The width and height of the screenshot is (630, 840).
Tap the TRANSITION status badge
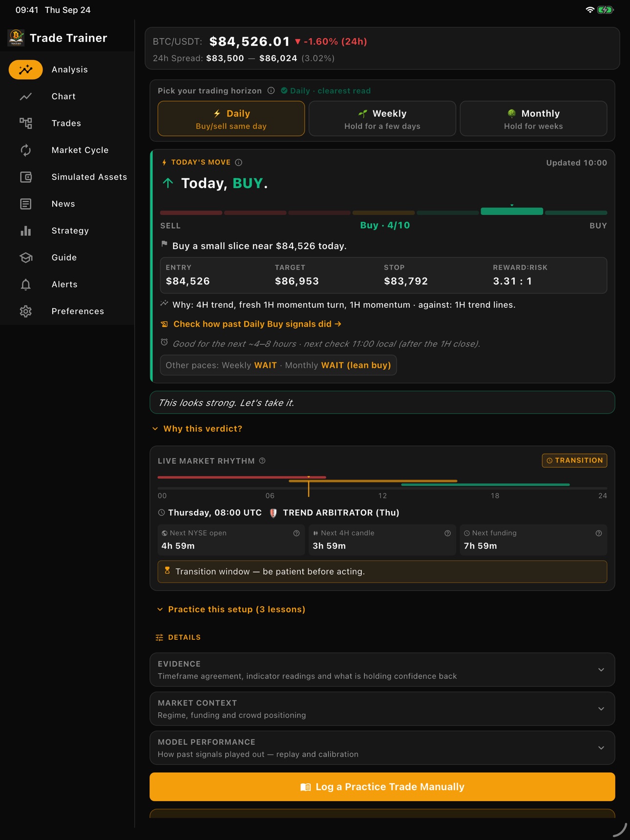click(574, 461)
